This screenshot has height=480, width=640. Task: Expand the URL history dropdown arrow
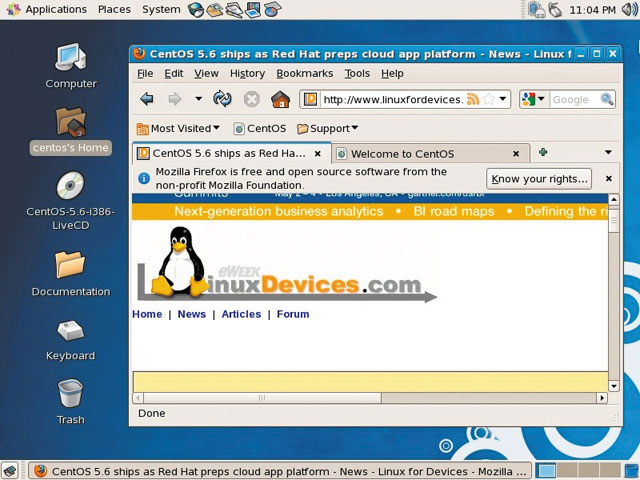[503, 99]
